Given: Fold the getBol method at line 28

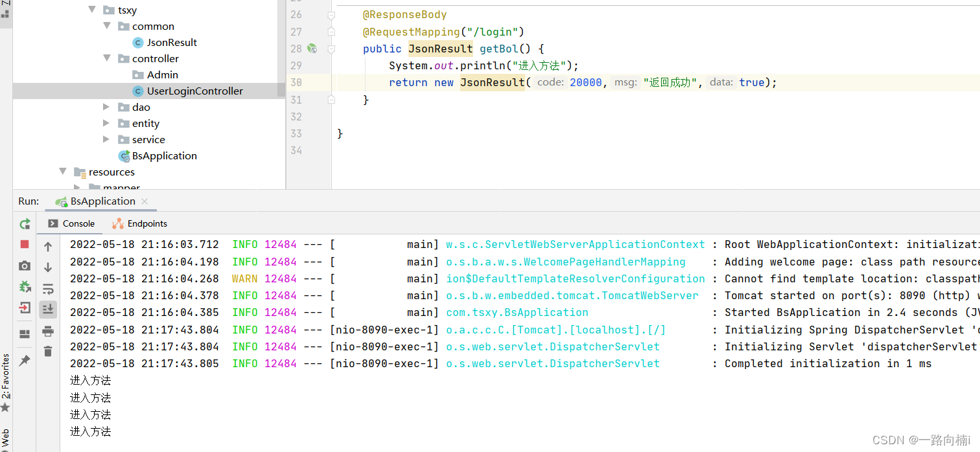Looking at the screenshot, I should (331, 49).
